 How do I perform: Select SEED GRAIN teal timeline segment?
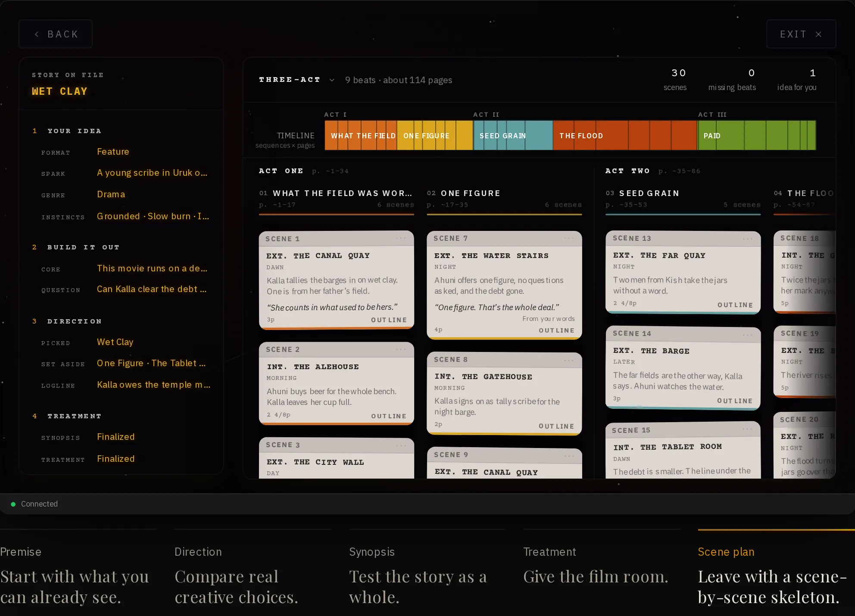(513, 135)
